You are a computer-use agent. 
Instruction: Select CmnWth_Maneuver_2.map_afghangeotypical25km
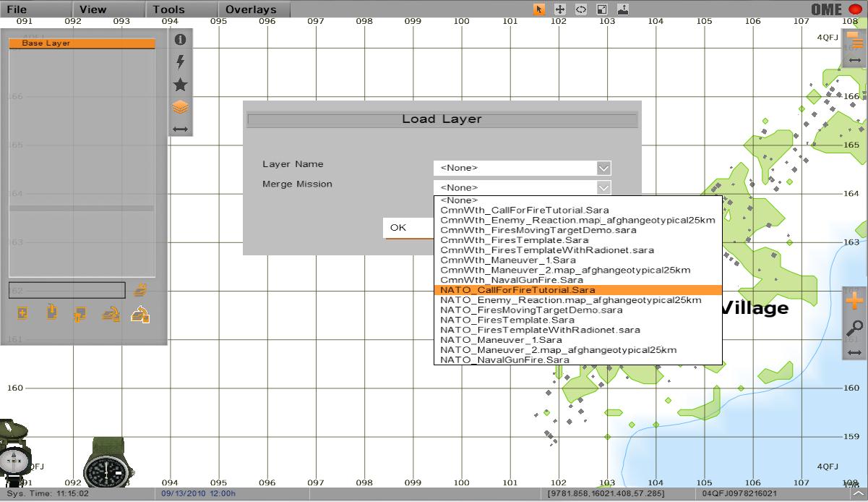click(x=578, y=270)
